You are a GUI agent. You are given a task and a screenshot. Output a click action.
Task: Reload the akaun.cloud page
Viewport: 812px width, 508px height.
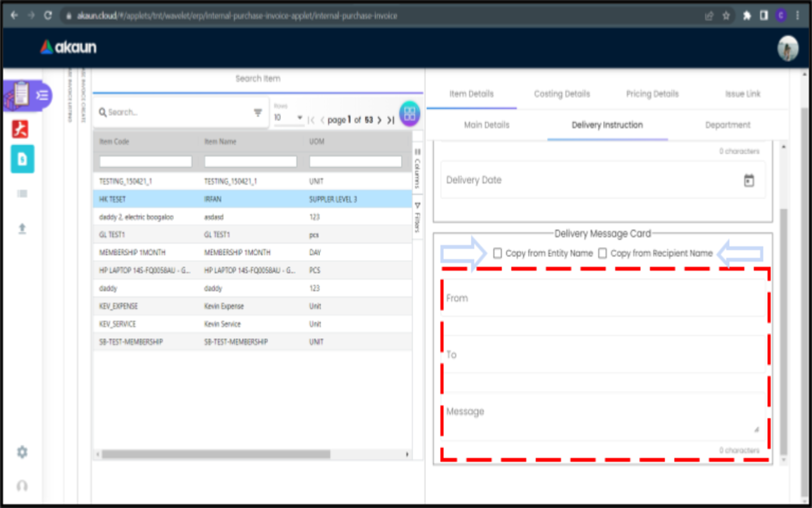pos(48,15)
